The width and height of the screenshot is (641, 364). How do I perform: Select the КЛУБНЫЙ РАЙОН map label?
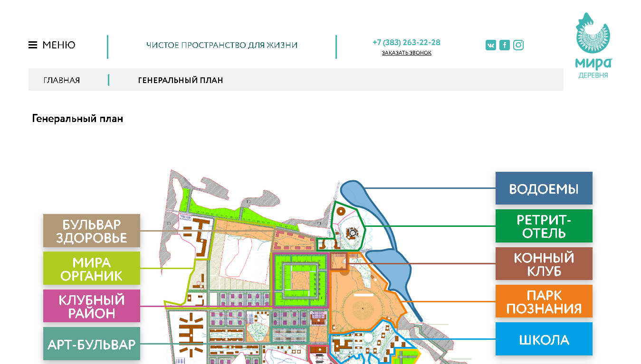[x=92, y=306]
